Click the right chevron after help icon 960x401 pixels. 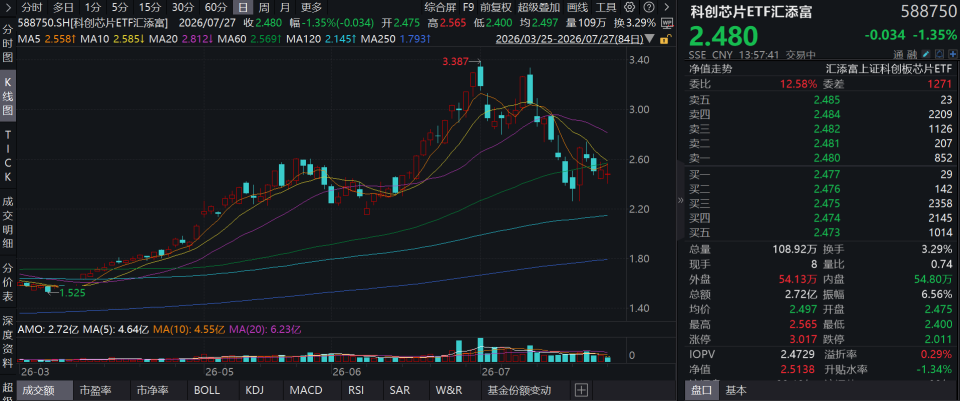click(x=667, y=7)
